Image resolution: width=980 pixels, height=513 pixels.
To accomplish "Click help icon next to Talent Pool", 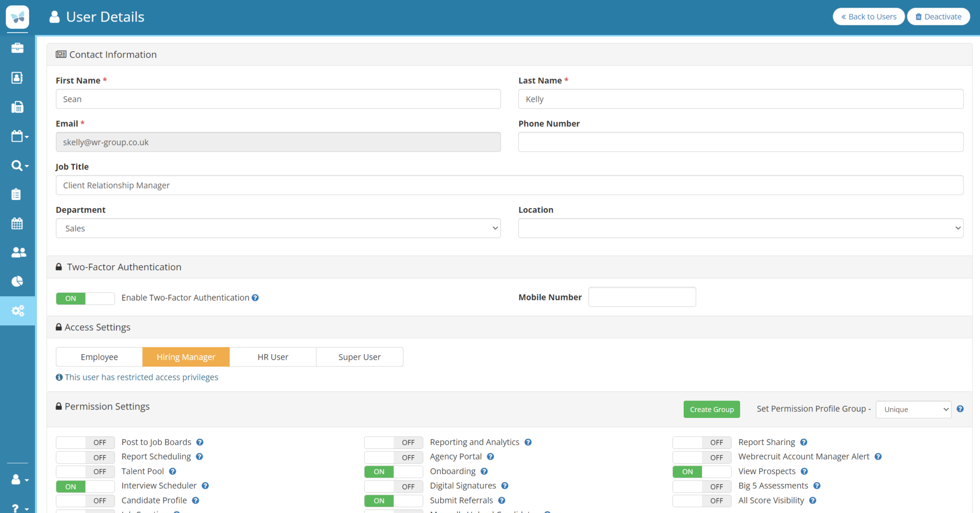I will point(173,471).
